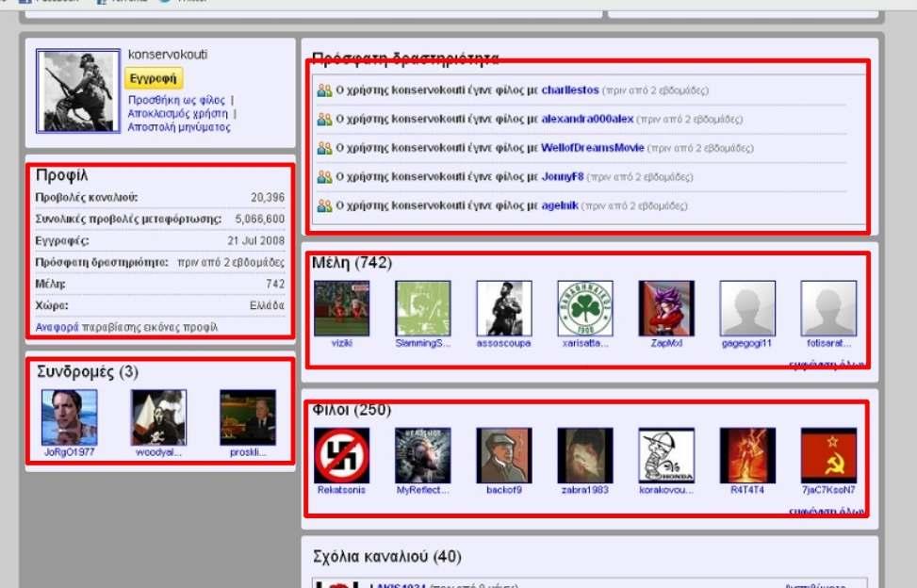Click the viziki username link
Screen dimensions: 917x588
pyautogui.click(x=341, y=343)
